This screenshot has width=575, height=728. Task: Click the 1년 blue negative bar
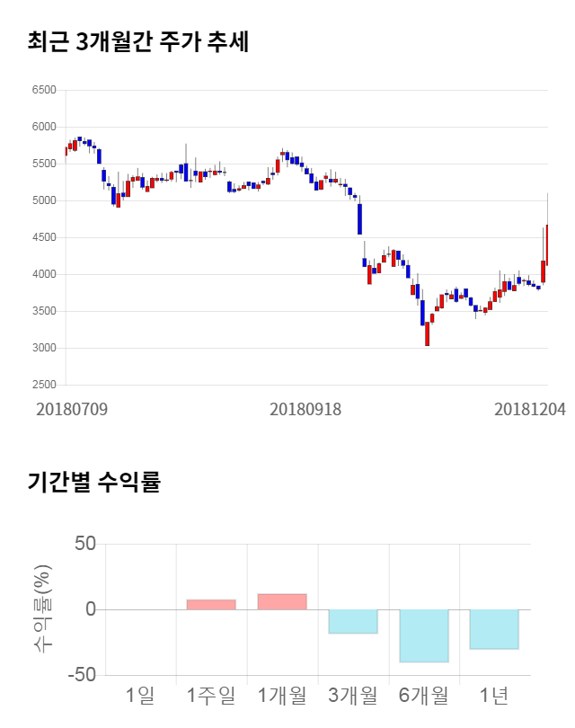click(494, 629)
